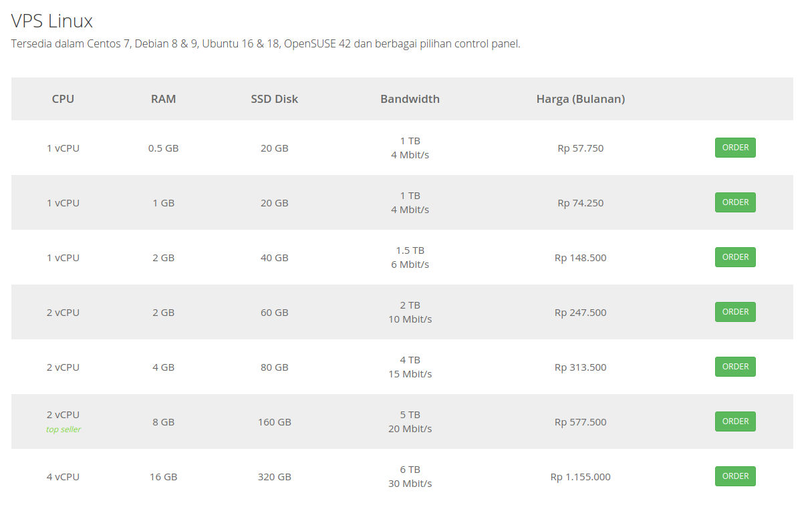
Task: Click the 0.5 GB RAM cell
Action: coord(163,148)
